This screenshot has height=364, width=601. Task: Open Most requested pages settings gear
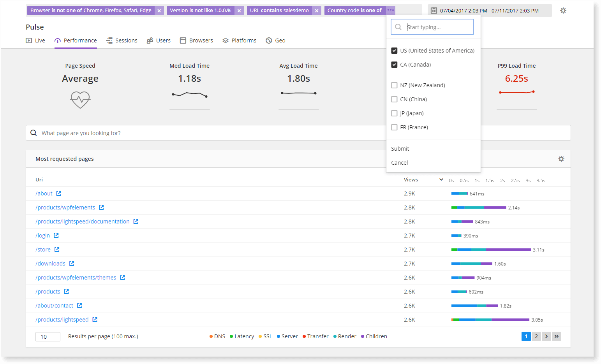561,159
